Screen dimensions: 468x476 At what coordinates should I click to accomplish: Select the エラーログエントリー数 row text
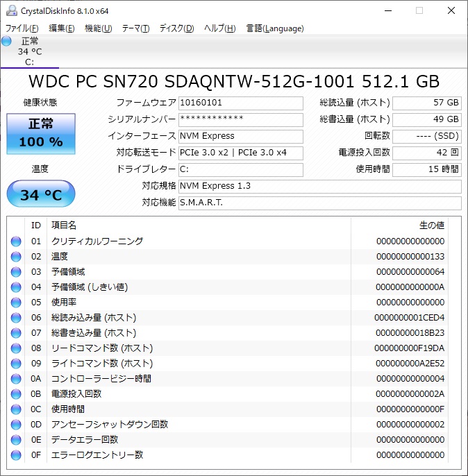97,455
